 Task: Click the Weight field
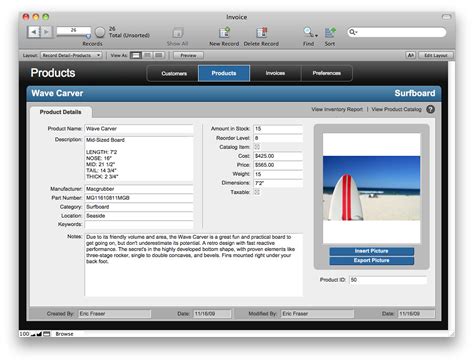[278, 174]
